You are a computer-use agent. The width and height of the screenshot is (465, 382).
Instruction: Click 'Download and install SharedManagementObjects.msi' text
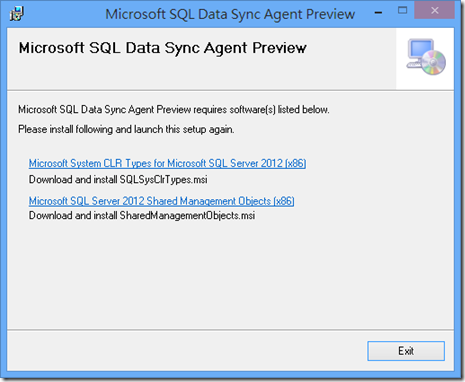pos(142,216)
